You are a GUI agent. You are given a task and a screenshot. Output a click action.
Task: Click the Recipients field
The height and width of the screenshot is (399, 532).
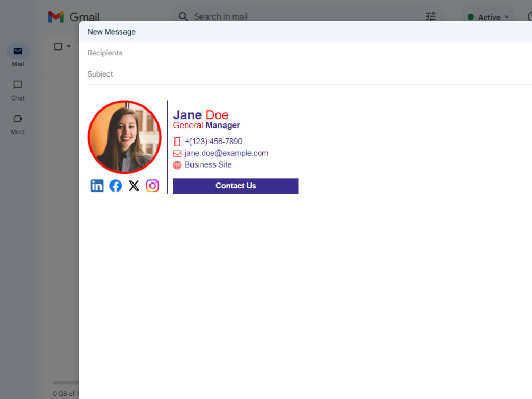(310, 53)
